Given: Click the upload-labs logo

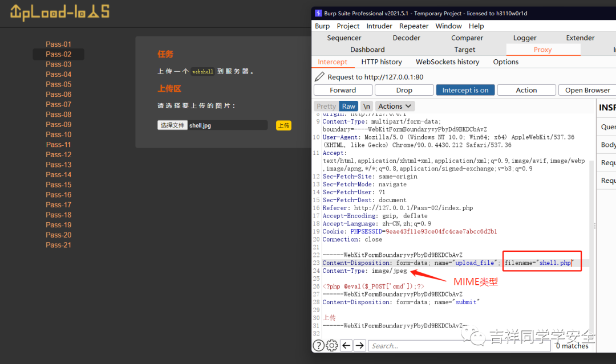Looking at the screenshot, I should pos(59,12).
